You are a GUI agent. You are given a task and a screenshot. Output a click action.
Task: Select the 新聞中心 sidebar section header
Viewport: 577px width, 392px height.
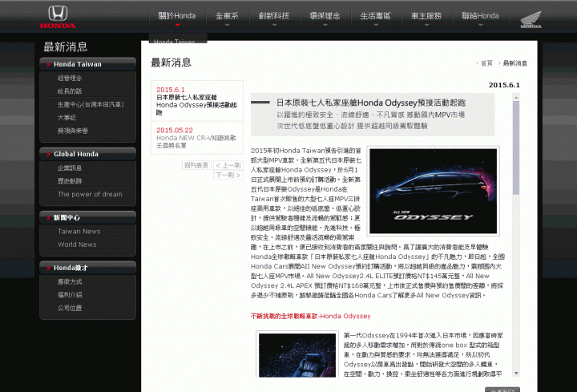tap(87, 217)
